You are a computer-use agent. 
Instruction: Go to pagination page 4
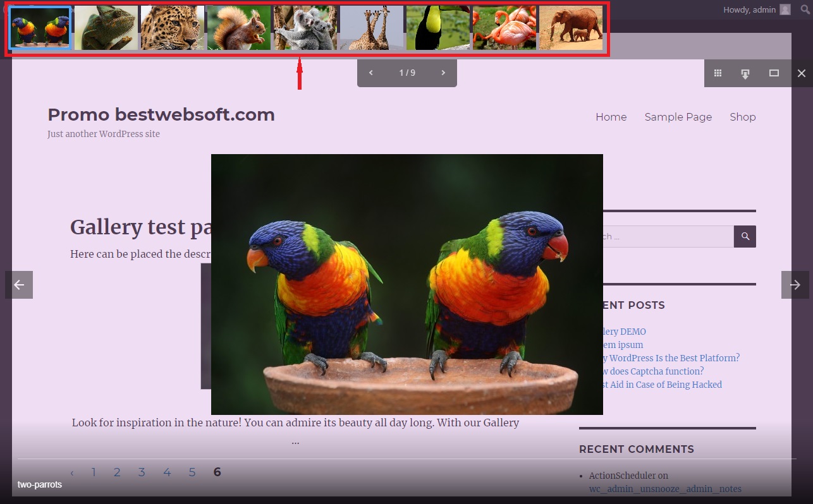click(x=167, y=472)
